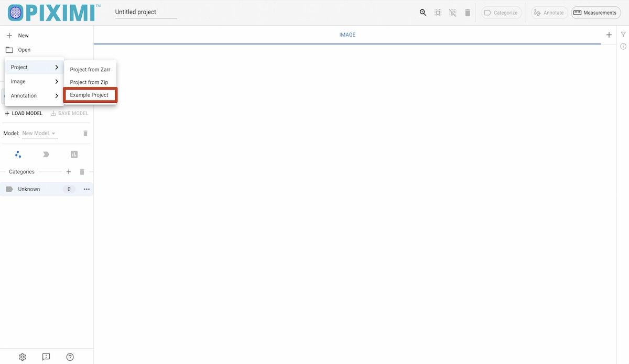
Task: Select the Image submenu entry
Action: pos(34,82)
